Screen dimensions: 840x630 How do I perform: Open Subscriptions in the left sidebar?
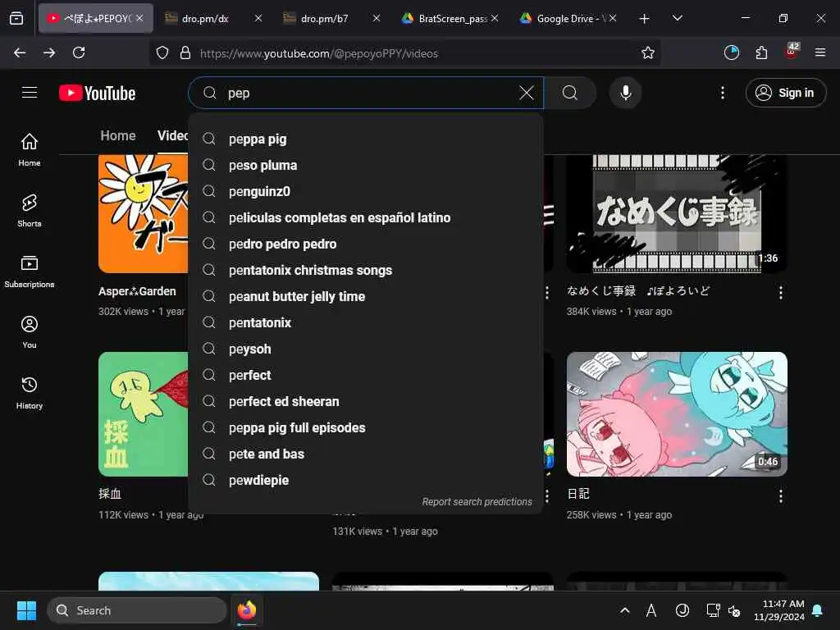[30, 272]
